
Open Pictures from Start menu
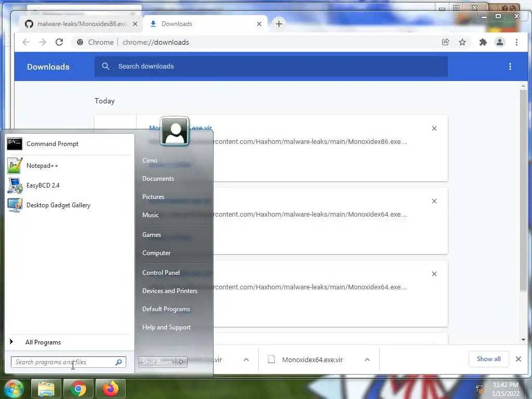(153, 197)
